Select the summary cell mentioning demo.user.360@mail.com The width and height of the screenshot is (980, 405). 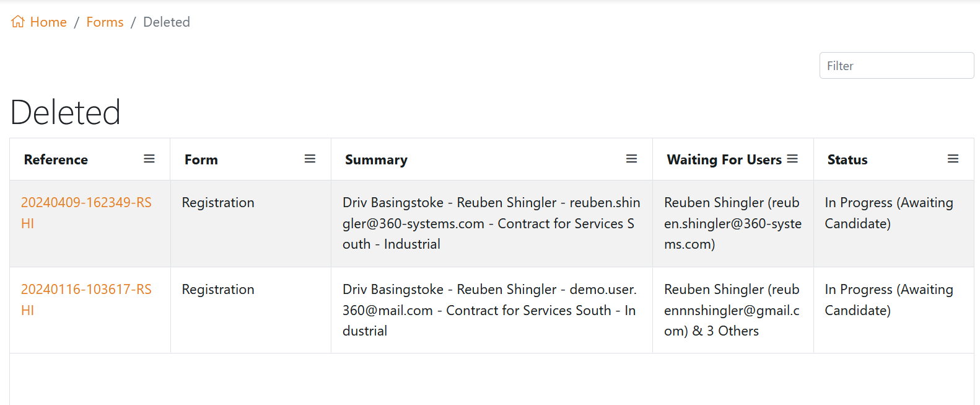[491, 310]
